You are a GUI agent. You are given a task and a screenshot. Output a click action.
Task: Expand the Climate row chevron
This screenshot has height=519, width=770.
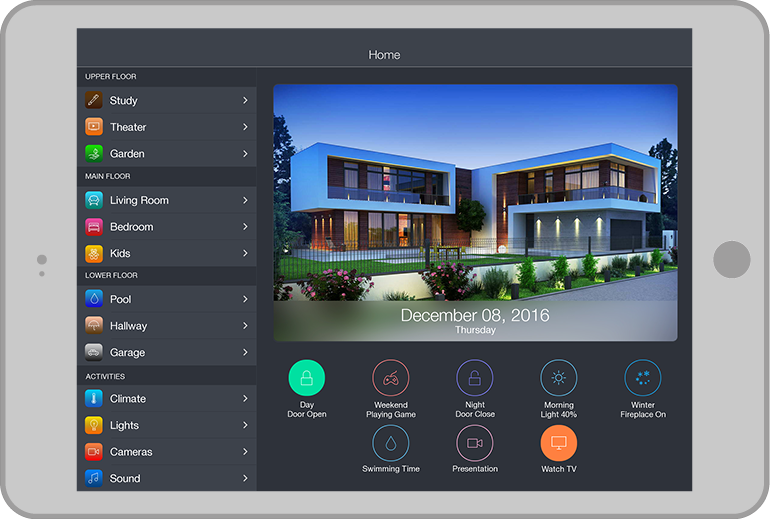(245, 398)
